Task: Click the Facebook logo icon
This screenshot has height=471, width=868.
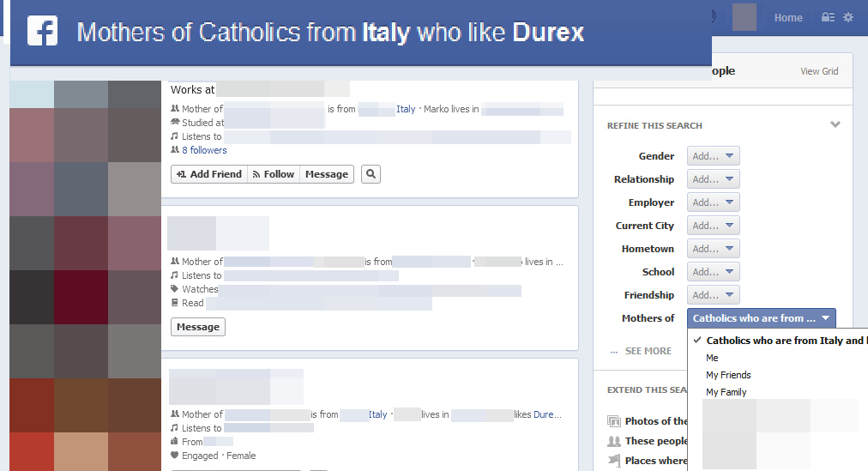Action: coord(43,31)
